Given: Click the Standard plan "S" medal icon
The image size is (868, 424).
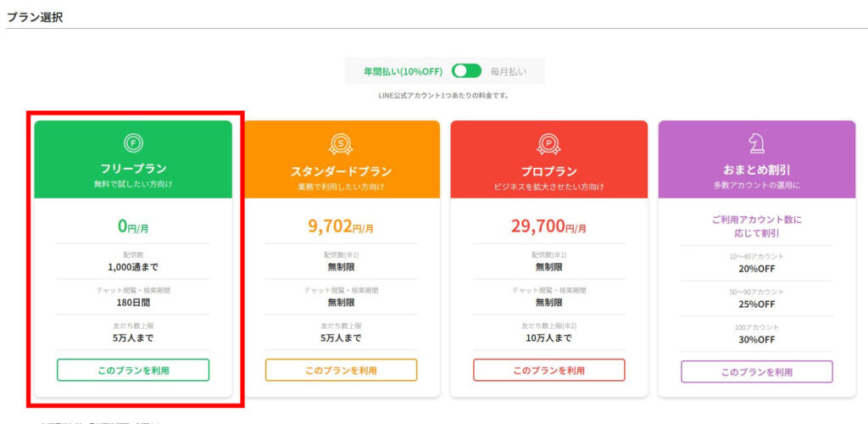Looking at the screenshot, I should click(341, 144).
